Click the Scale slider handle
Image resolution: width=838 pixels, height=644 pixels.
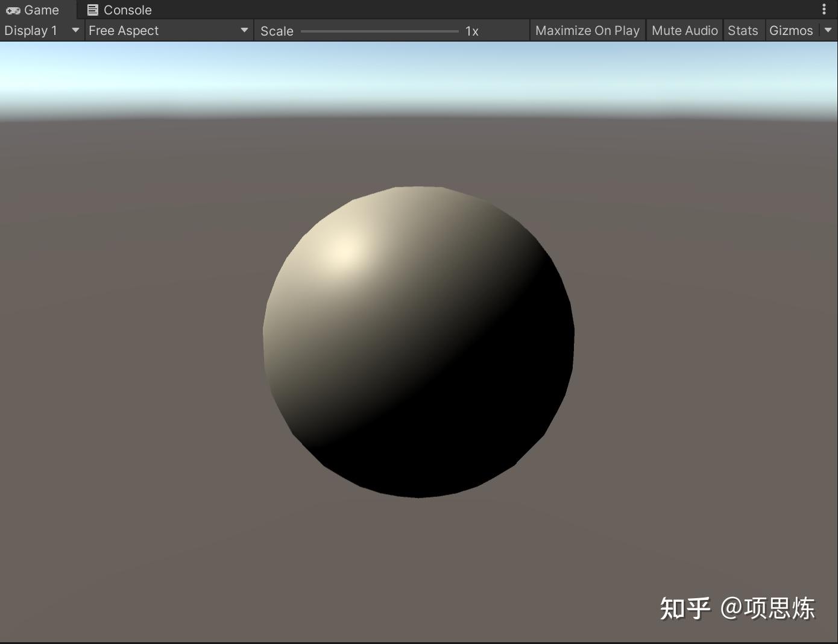[303, 31]
